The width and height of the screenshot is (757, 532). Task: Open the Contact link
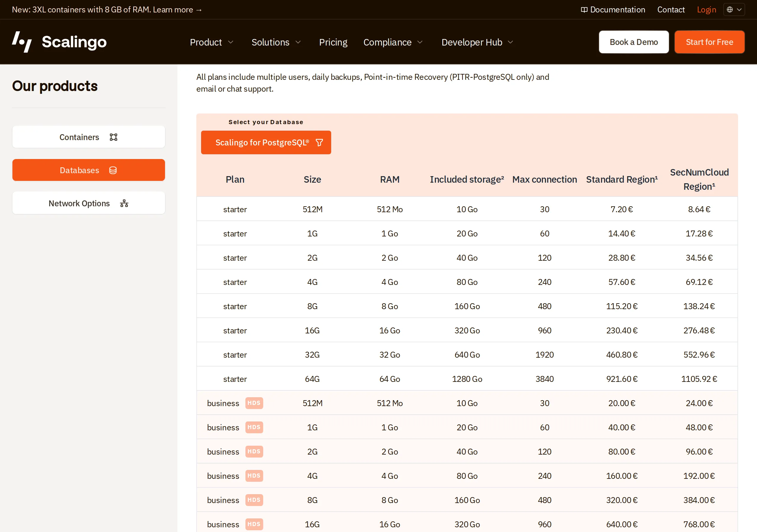[x=671, y=9]
